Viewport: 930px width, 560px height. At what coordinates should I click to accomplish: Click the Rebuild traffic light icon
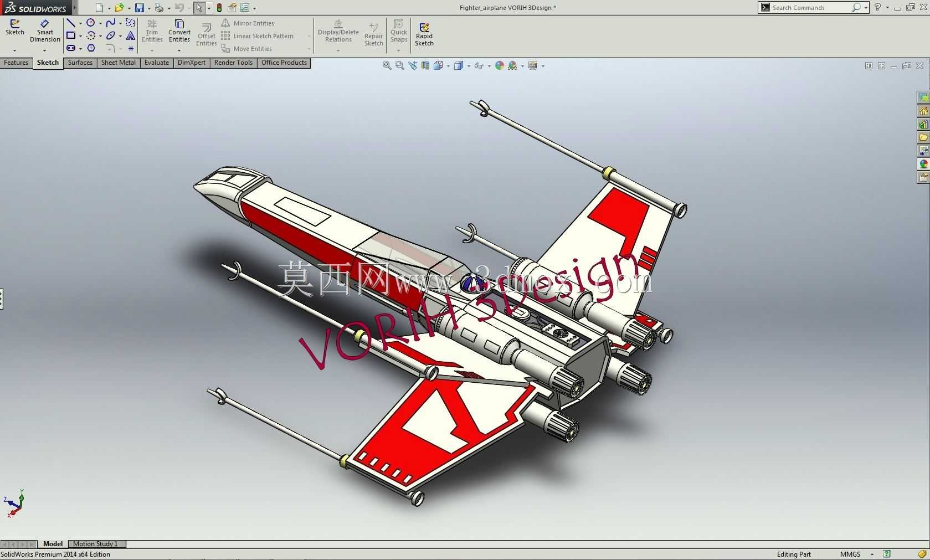coord(219,8)
